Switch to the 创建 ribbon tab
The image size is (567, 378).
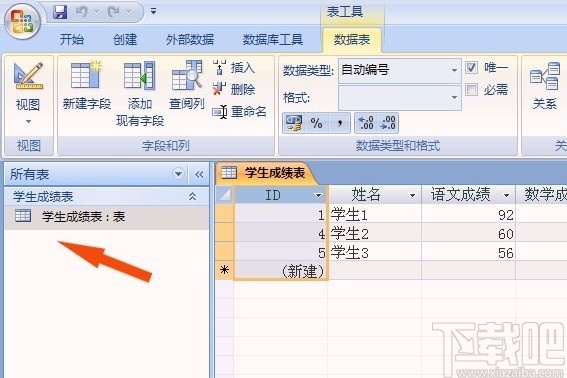125,39
